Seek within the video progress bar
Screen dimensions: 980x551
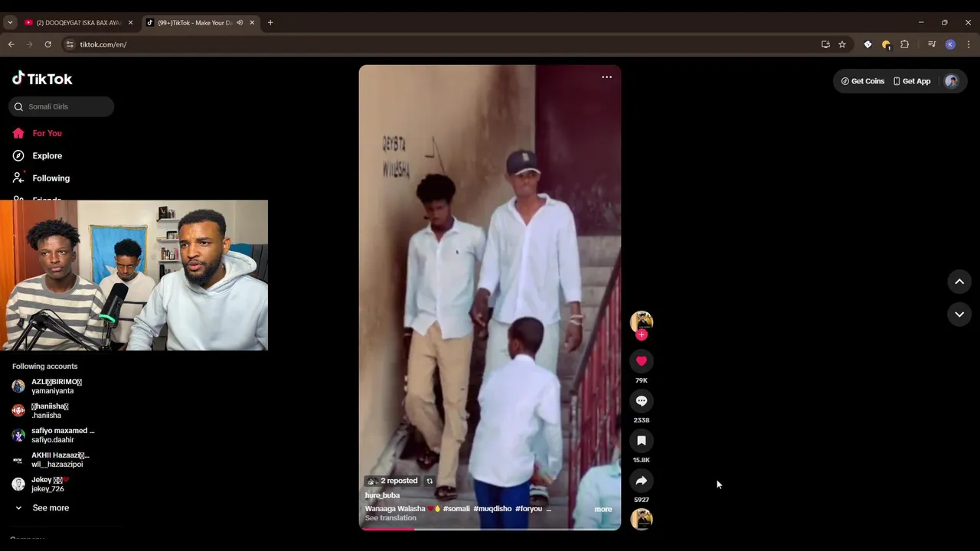click(x=490, y=529)
